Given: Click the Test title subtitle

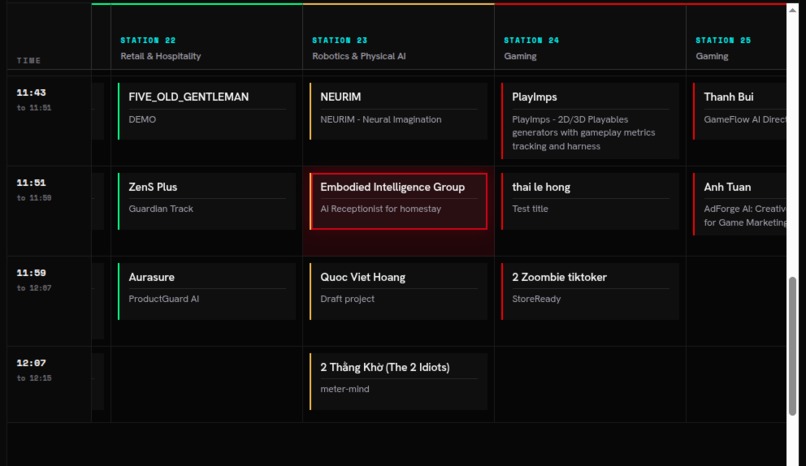Looking at the screenshot, I should pyautogui.click(x=530, y=209).
